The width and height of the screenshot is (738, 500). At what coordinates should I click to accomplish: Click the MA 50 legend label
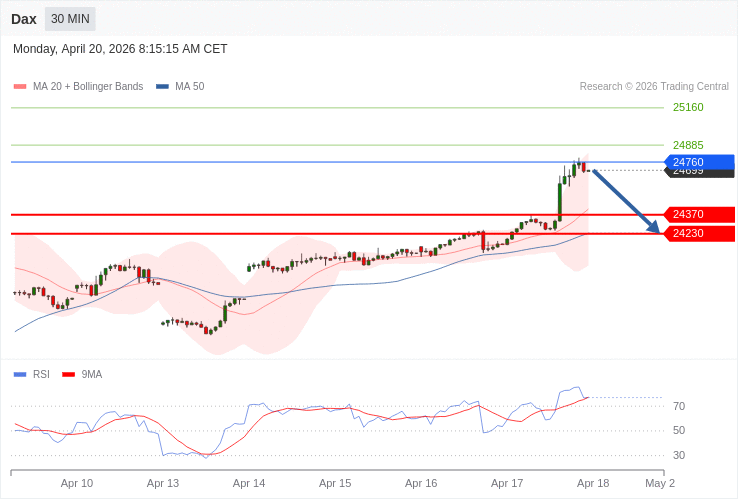[x=189, y=87]
